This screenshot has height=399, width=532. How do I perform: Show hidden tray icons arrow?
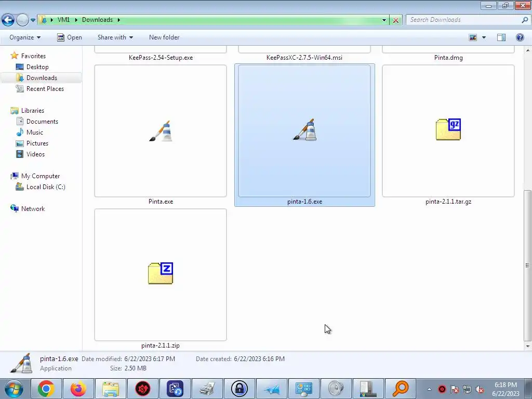(x=429, y=390)
